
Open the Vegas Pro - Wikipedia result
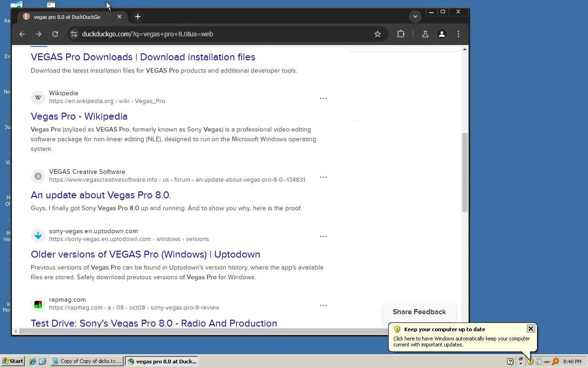pyautogui.click(x=79, y=116)
